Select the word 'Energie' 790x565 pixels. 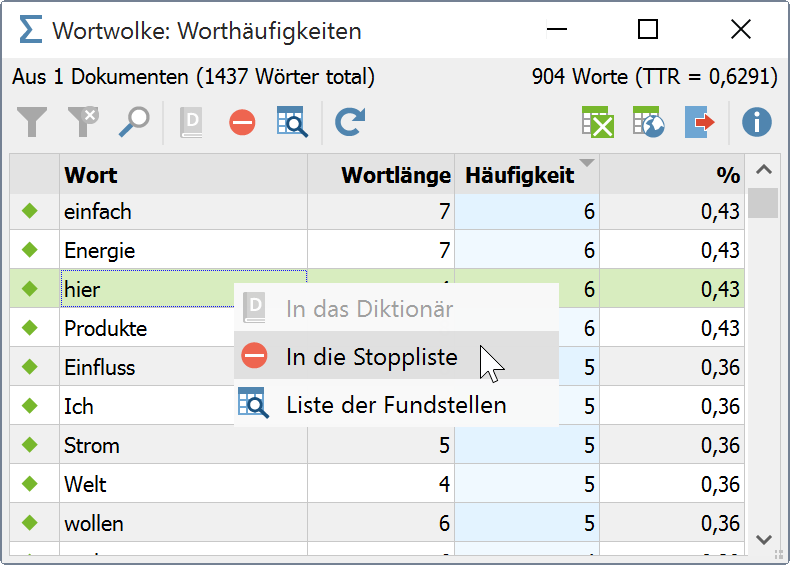(x=100, y=251)
